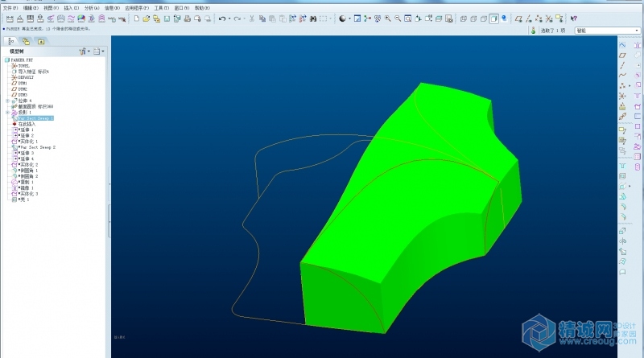
Task: Click the Datum Plane tool in right toolbar
Action: tap(622, 55)
